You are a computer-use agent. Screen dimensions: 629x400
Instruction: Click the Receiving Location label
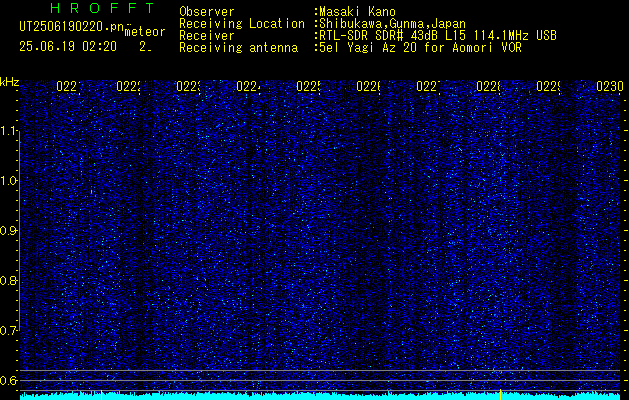click(242, 24)
